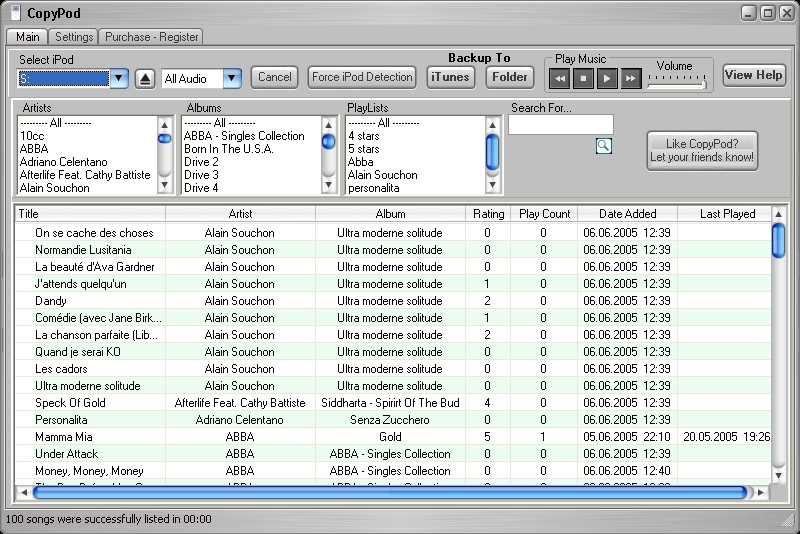800x534 pixels.
Task: Click the eject iPod icon button
Action: tap(145, 79)
